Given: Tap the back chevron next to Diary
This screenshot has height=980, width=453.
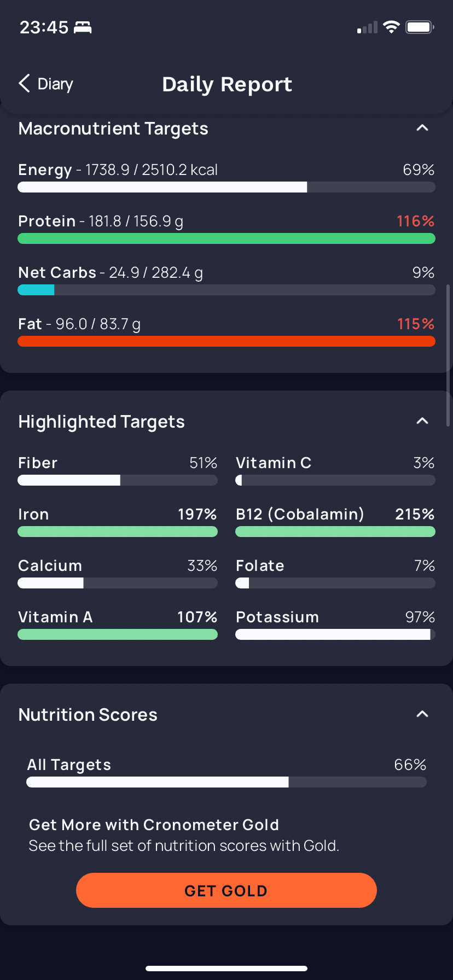Looking at the screenshot, I should [x=24, y=84].
